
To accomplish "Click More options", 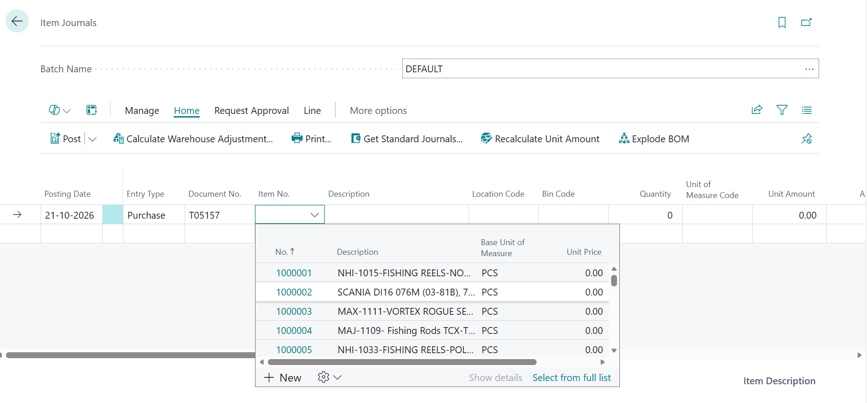I will point(378,111).
